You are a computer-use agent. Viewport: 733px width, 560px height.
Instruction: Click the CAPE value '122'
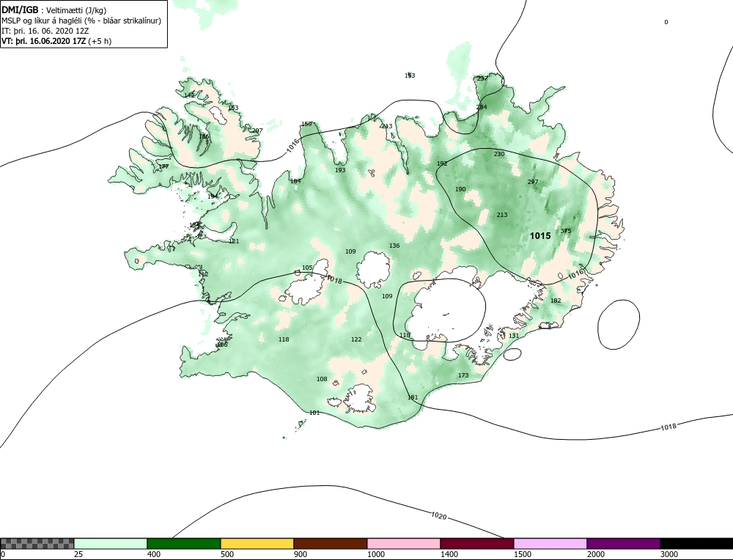356,339
